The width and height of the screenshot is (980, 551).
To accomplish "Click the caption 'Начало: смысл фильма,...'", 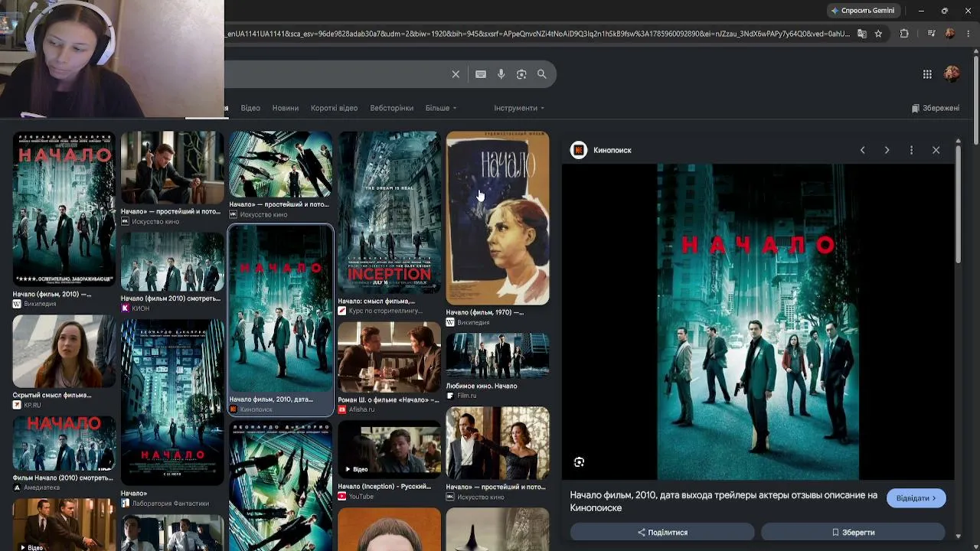I will [x=377, y=301].
